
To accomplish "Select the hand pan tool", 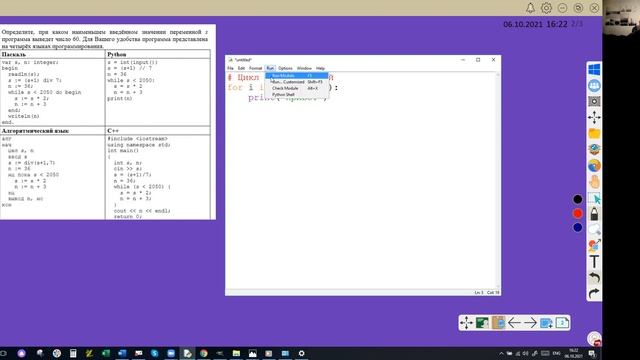I will [x=594, y=182].
